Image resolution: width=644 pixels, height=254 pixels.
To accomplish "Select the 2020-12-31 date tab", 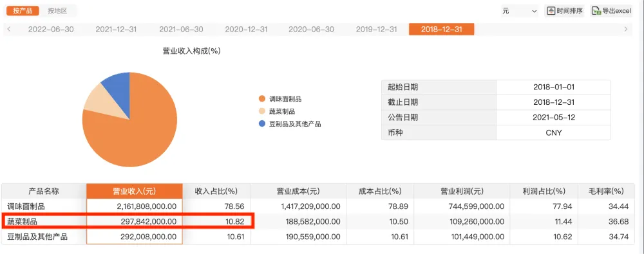I will (247, 30).
